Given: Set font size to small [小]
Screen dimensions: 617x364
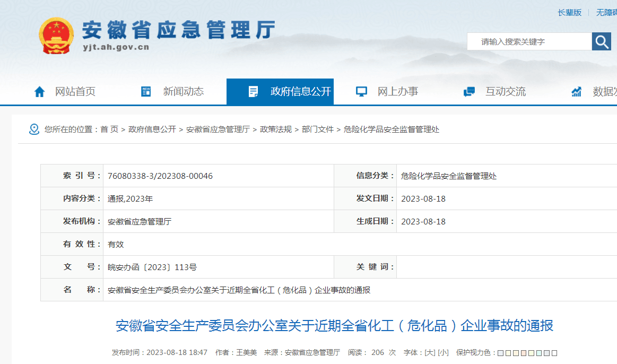Looking at the screenshot, I should (x=442, y=352).
